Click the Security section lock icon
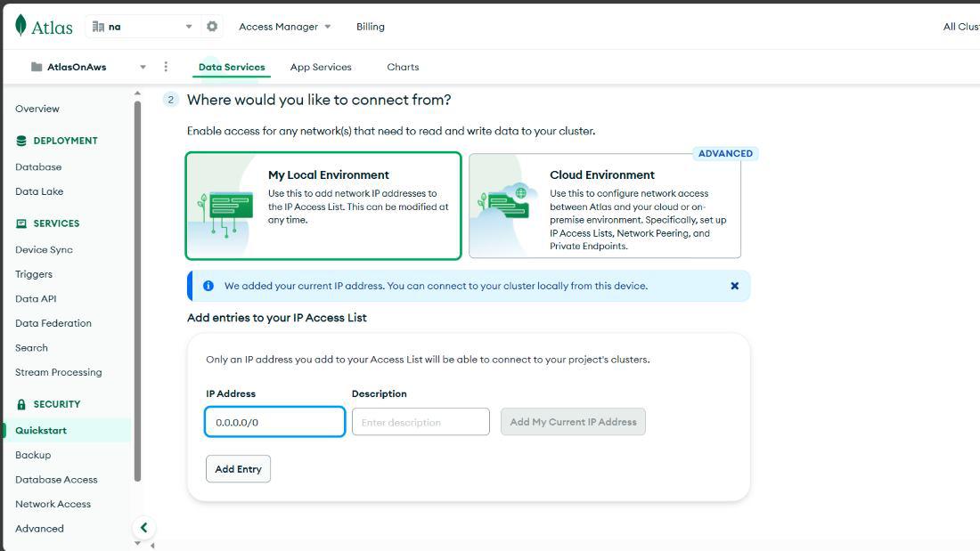This screenshot has width=980, height=551. click(21, 404)
